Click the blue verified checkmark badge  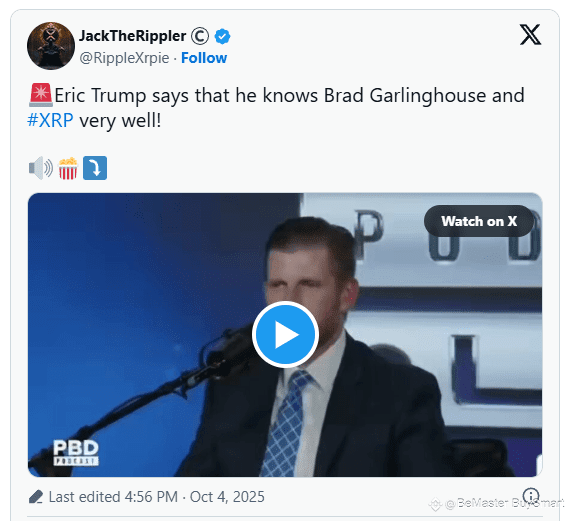click(222, 36)
